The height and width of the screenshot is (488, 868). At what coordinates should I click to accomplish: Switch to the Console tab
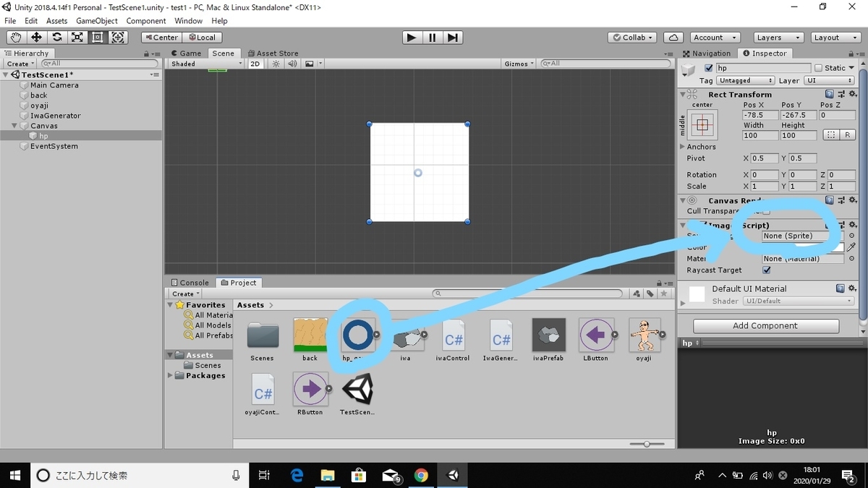[190, 283]
